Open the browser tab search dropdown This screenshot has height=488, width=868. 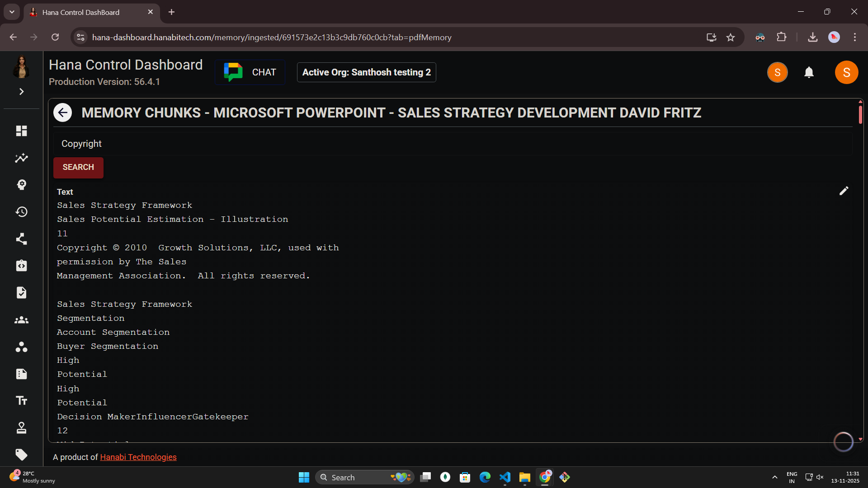11,12
